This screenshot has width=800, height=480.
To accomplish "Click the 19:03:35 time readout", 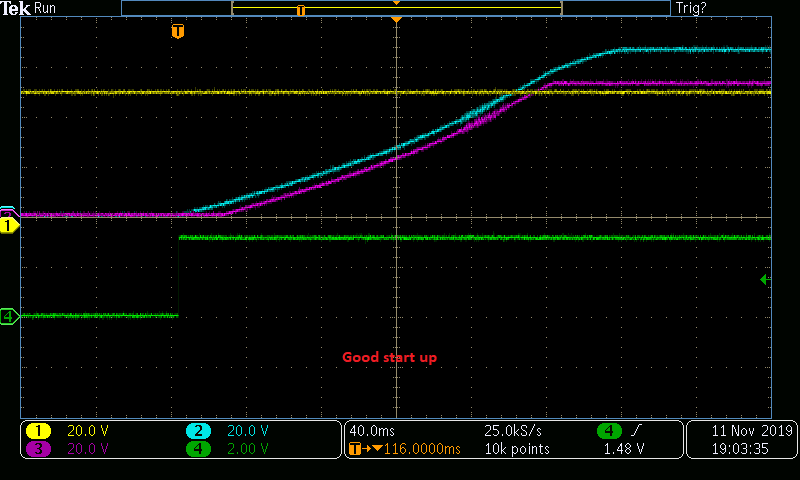I will pos(740,449).
